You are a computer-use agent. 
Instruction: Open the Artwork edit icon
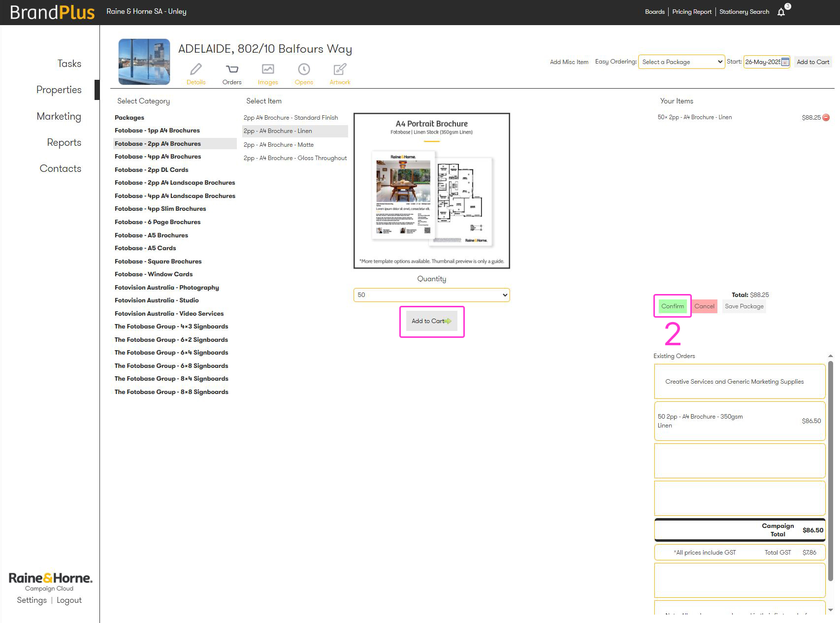340,69
